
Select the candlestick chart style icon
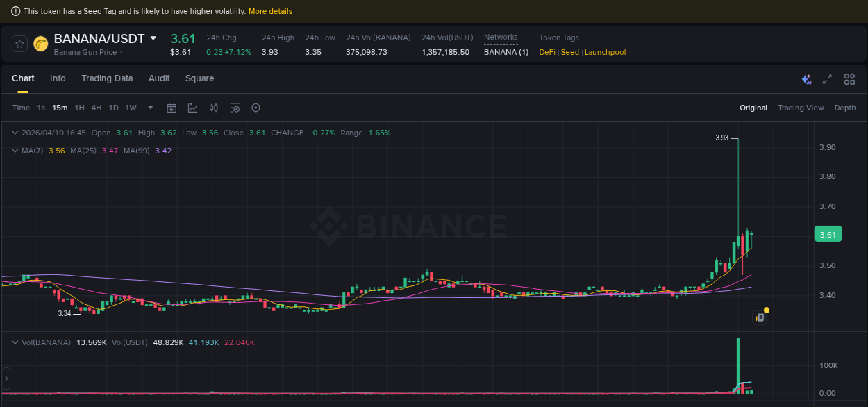[214, 108]
